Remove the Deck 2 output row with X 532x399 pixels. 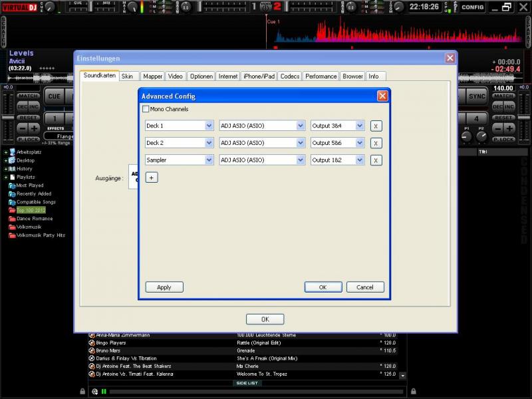tap(376, 143)
